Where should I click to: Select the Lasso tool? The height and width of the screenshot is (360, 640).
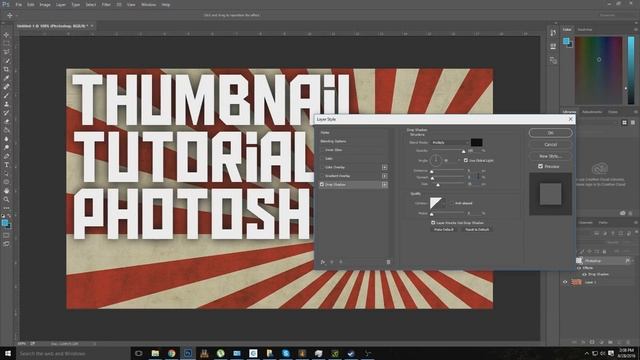coord(6,52)
